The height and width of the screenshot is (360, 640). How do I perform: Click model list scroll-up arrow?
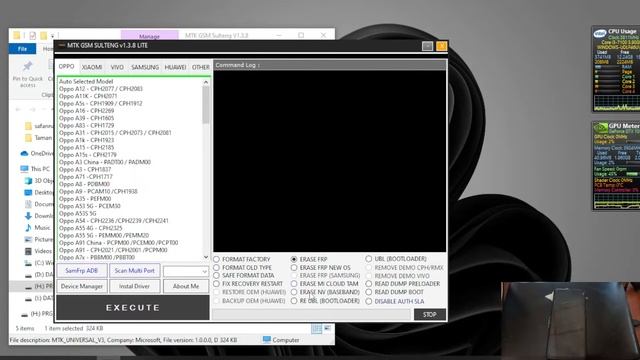coord(206,82)
